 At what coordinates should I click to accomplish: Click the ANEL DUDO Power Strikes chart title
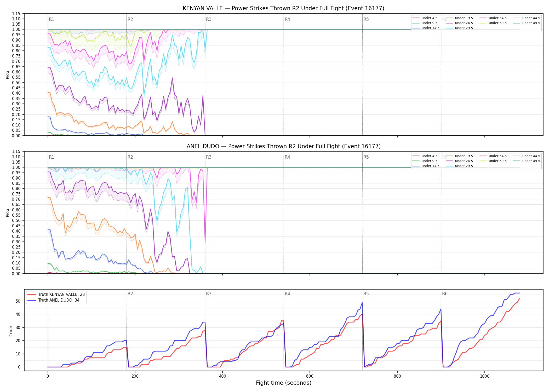(283, 146)
